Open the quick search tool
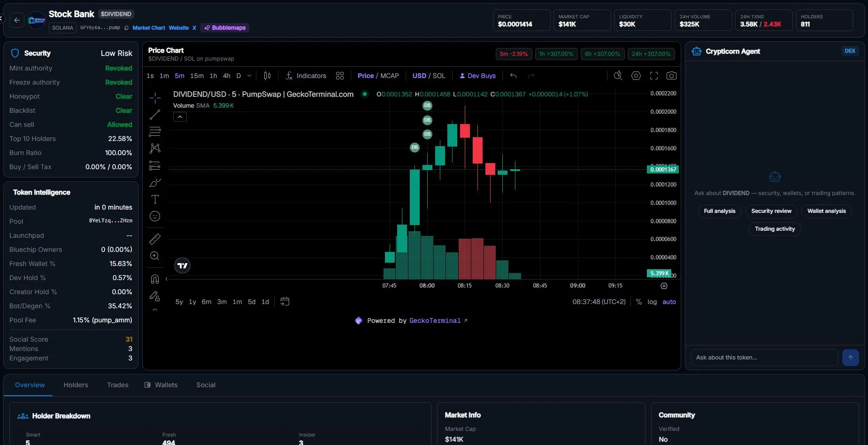The height and width of the screenshot is (445, 868). tap(618, 76)
